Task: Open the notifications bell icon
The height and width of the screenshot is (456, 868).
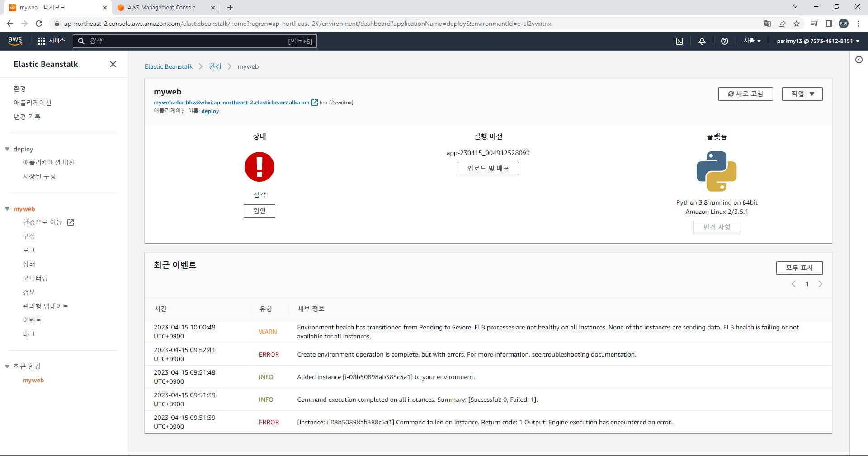Action: coord(702,41)
